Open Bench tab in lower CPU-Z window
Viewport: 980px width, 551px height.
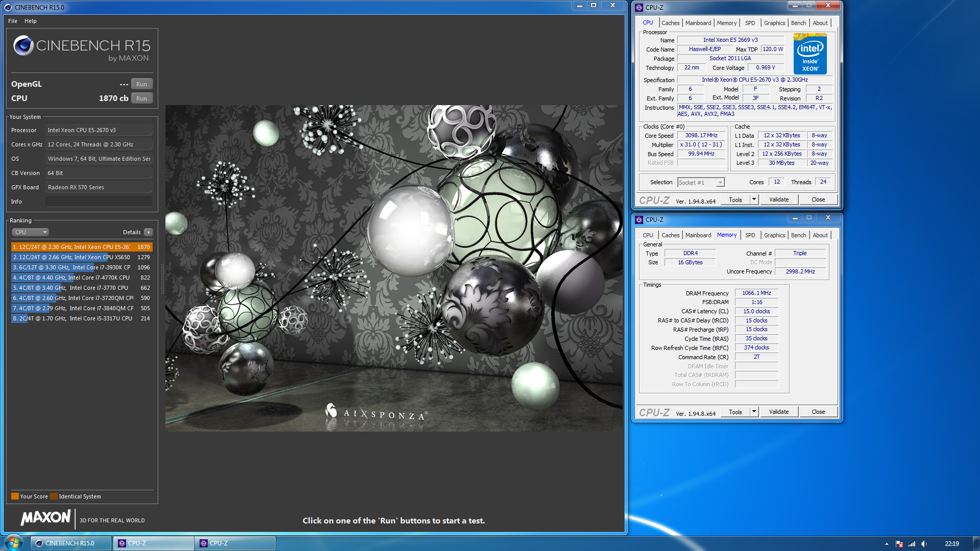coord(798,235)
